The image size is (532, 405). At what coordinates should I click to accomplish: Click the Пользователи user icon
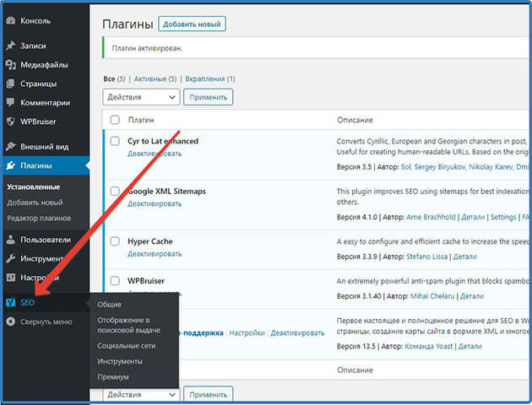click(11, 240)
